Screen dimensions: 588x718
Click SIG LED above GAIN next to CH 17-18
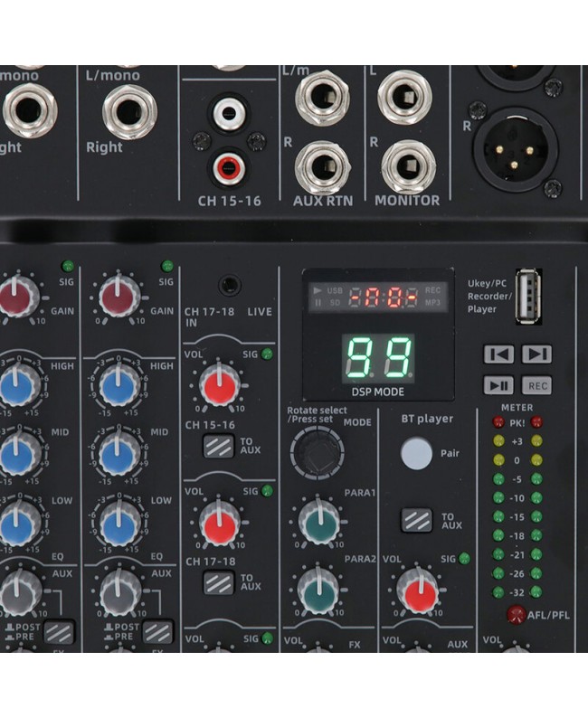[167, 266]
